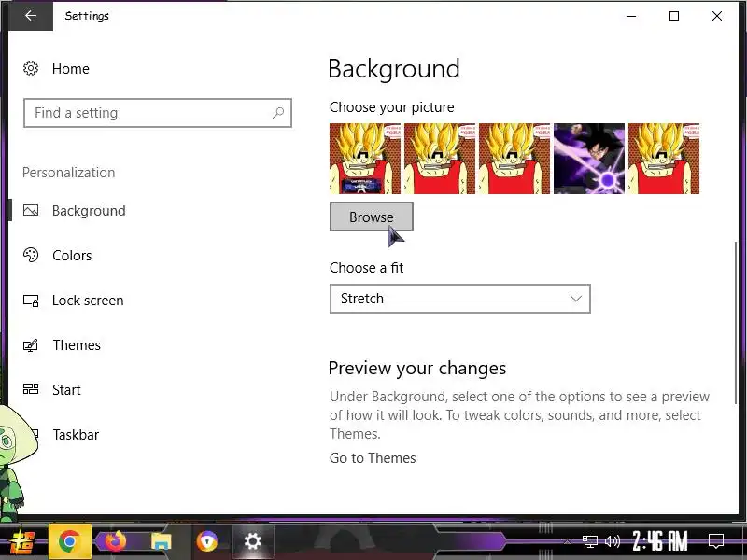Select Start in Personalization menu
This screenshot has width=747, height=560.
coord(66,389)
